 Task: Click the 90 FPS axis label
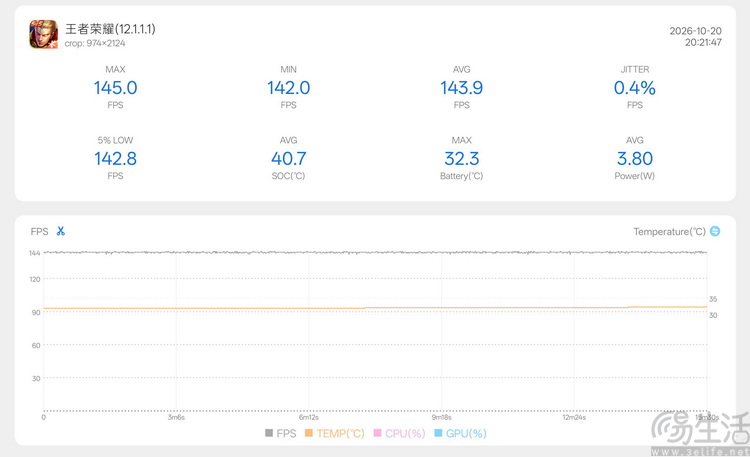click(x=36, y=312)
